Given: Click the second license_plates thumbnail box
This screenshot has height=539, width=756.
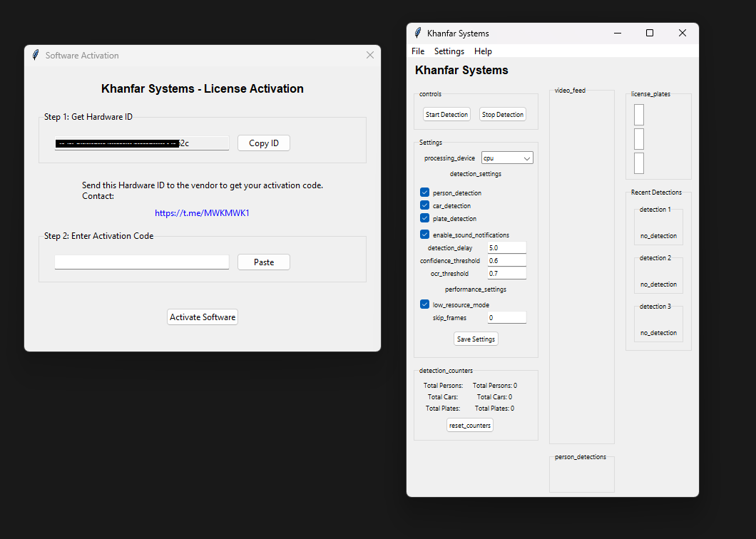Looking at the screenshot, I should coord(639,139).
